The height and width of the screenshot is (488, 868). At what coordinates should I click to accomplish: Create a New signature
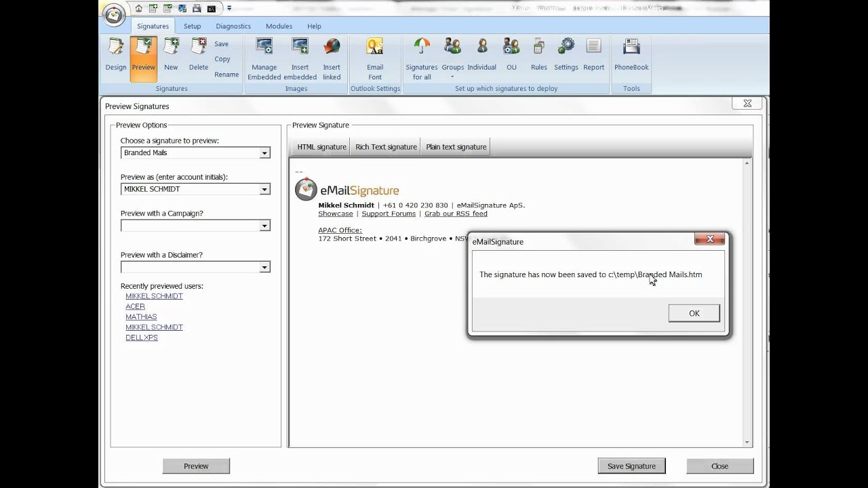coord(171,56)
